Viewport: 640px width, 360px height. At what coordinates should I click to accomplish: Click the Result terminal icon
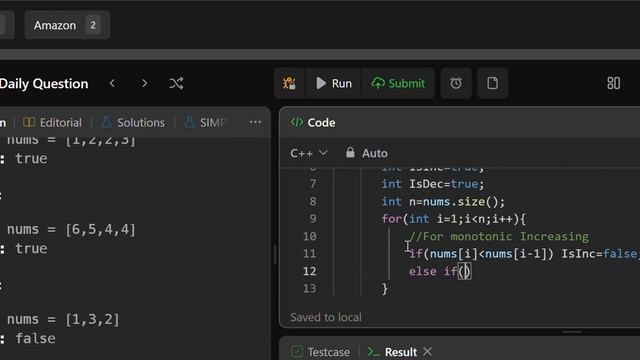373,351
